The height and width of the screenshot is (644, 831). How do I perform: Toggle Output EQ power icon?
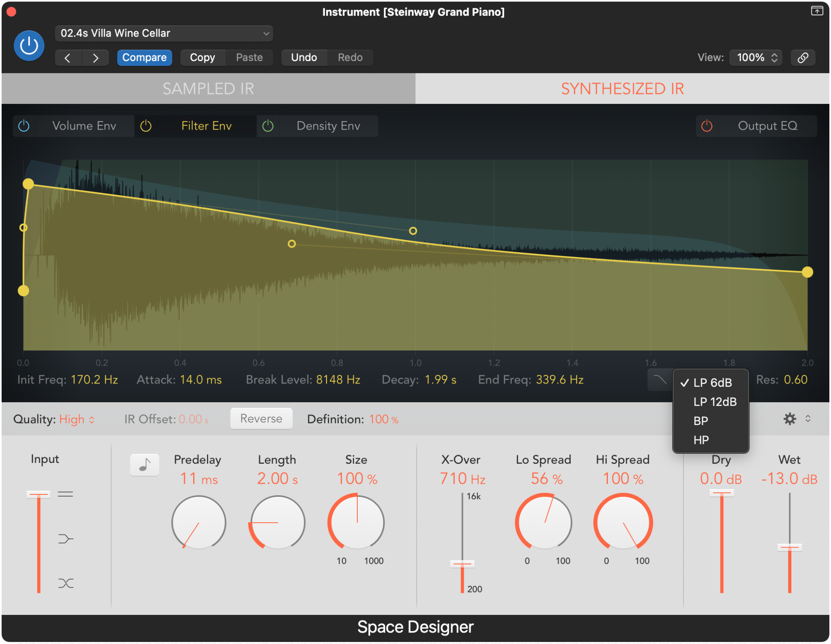coord(707,126)
